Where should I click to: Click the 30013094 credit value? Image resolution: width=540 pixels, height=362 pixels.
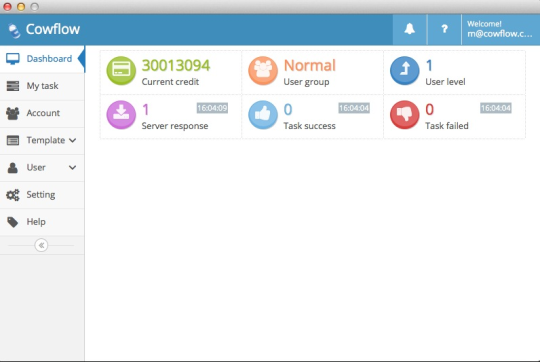[176, 65]
